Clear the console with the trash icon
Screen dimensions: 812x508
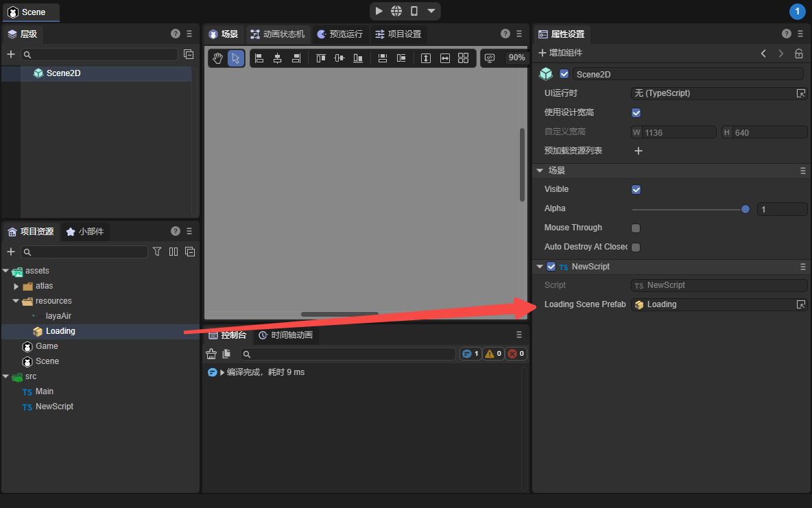tap(211, 354)
